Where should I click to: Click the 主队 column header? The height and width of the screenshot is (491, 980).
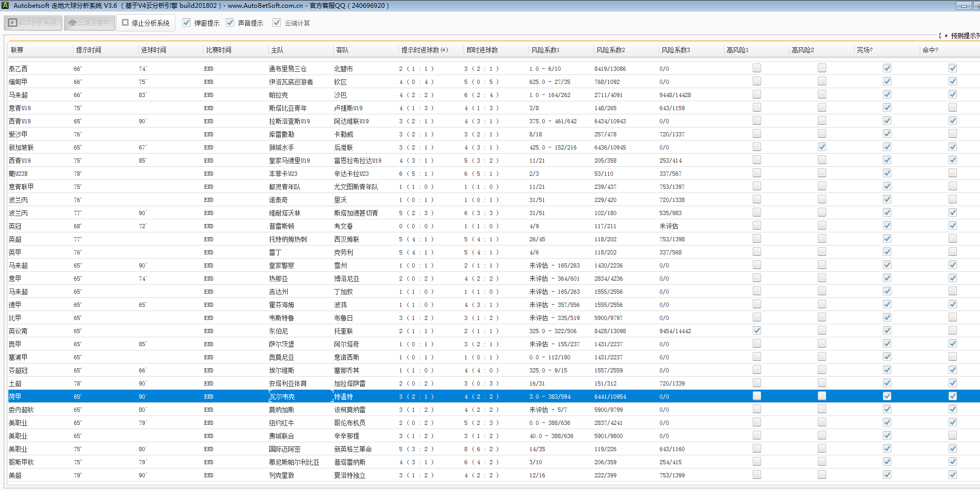[277, 50]
